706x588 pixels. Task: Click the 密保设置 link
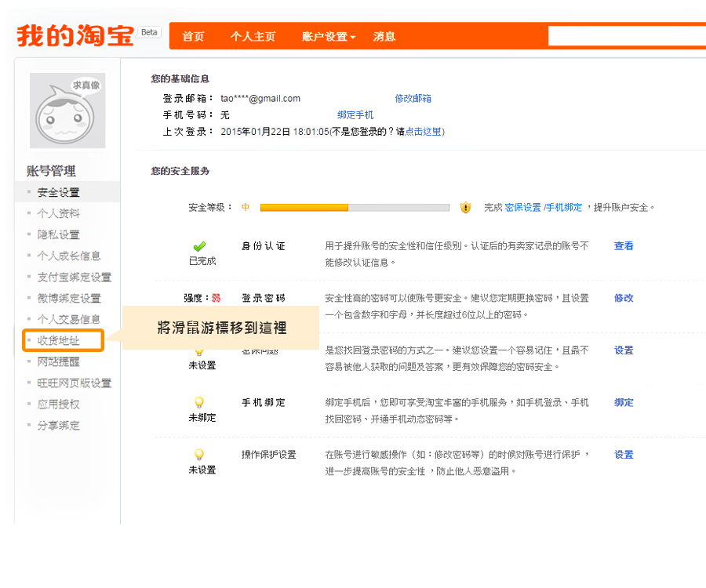(522, 208)
